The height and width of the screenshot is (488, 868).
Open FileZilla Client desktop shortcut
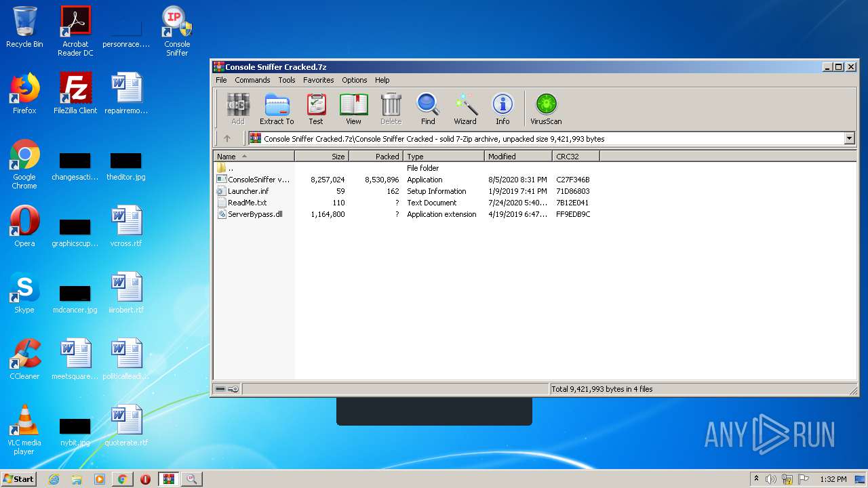75,94
